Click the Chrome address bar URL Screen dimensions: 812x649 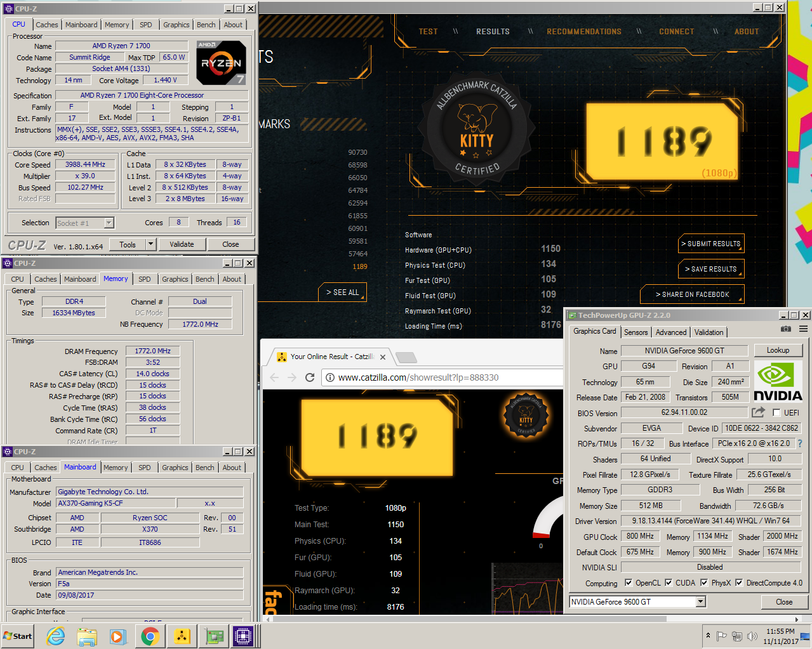coord(418,377)
